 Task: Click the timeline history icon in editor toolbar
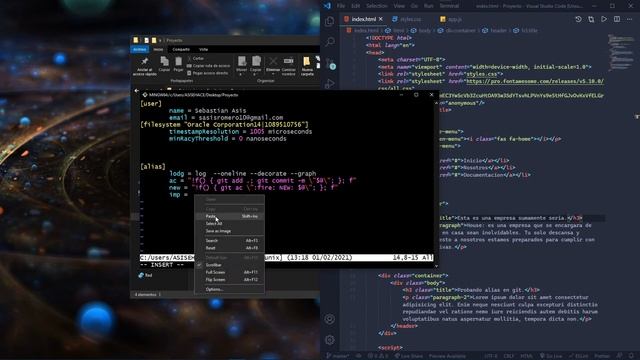click(x=578, y=19)
